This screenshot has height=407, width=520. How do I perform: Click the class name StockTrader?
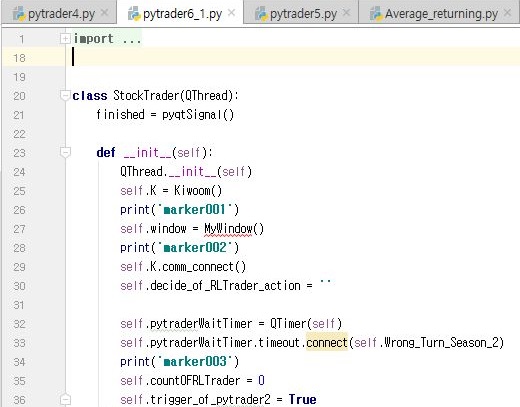click(x=146, y=96)
